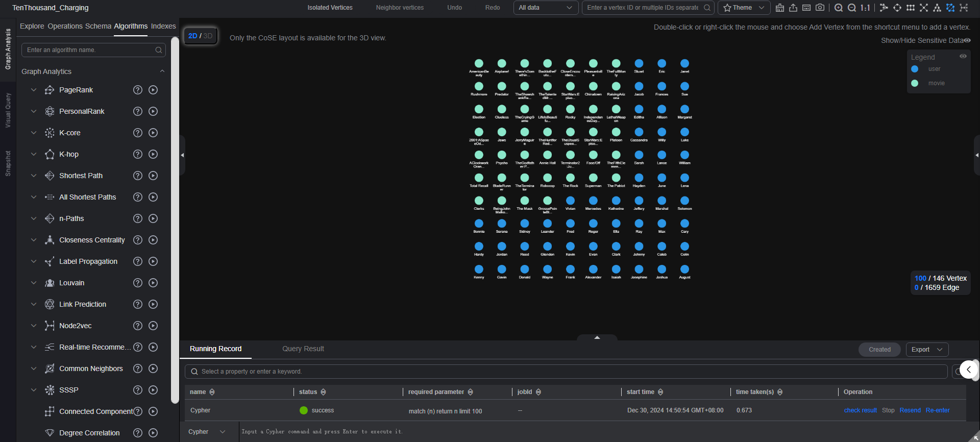
Task: Expand the All Shortest Paths chevron
Action: (34, 197)
